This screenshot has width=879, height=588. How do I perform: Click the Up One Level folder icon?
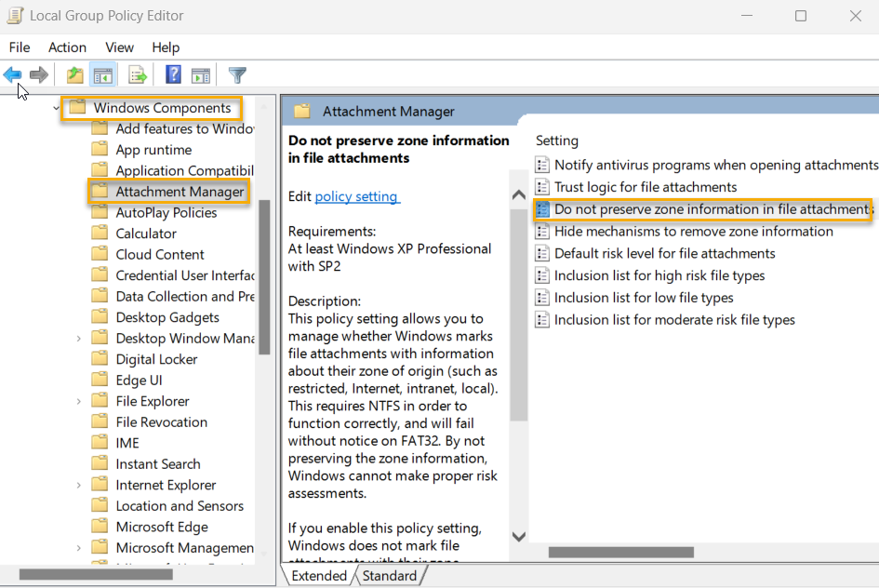74,74
